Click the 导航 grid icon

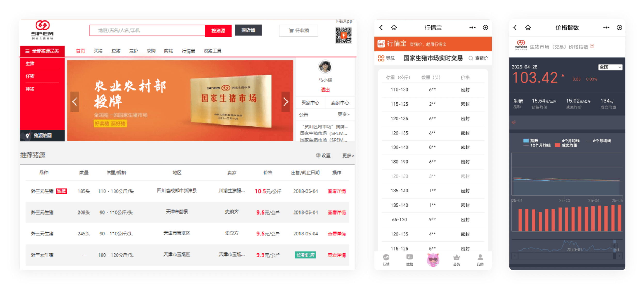coord(381,58)
